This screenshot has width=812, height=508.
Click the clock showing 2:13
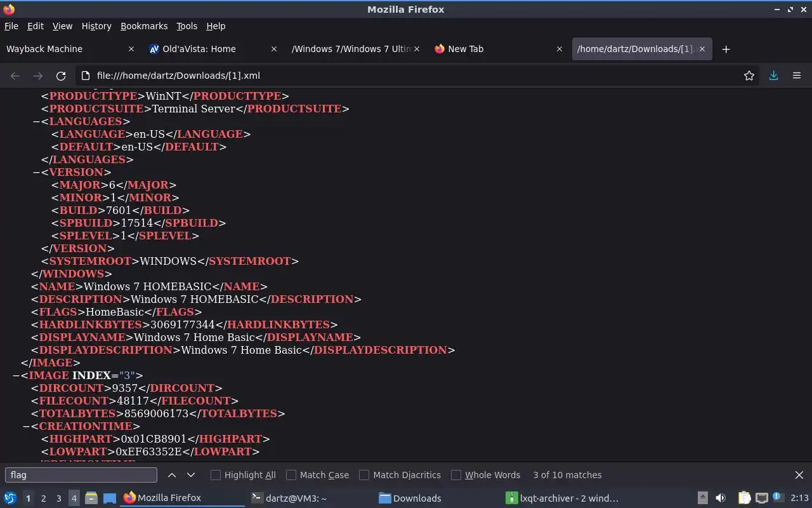[799, 498]
